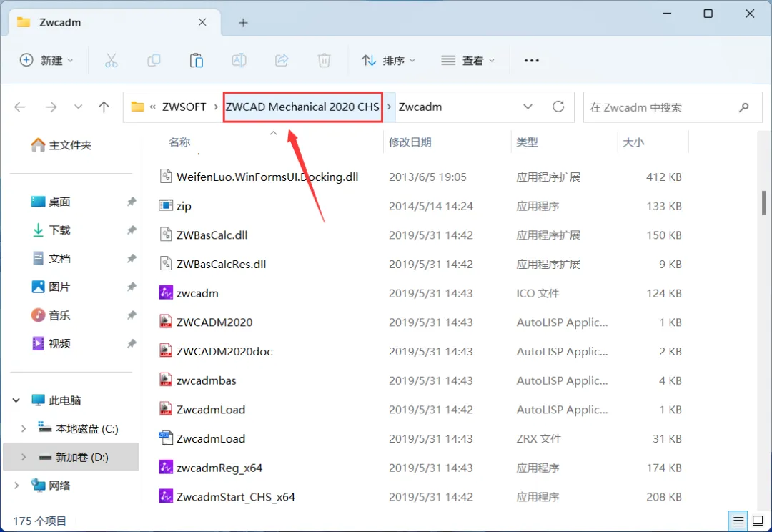Go up one folder level arrow
This screenshot has height=532, width=772.
click(104, 107)
